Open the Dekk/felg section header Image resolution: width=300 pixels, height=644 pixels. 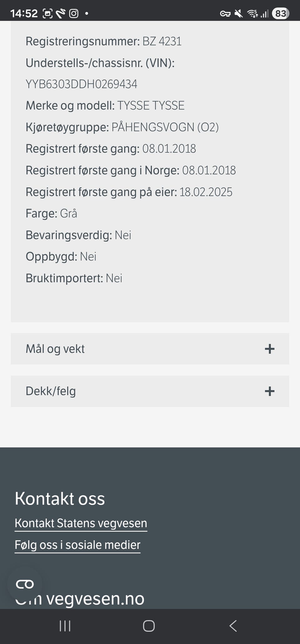51,391
